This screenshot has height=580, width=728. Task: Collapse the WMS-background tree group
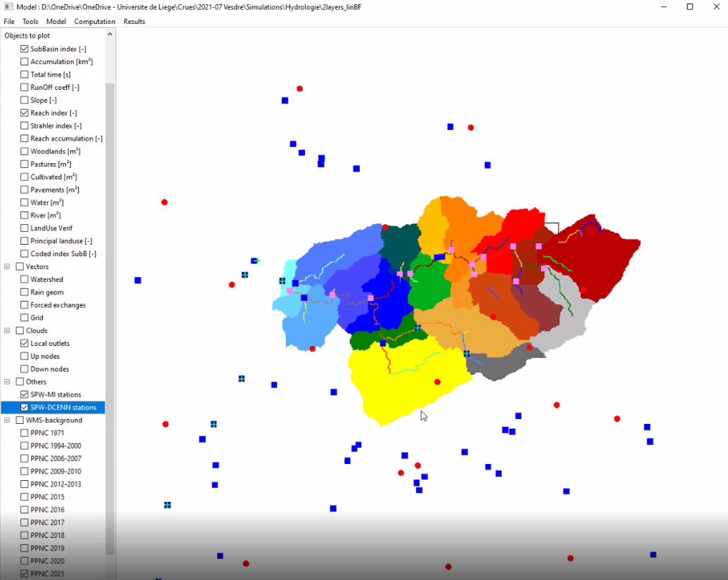click(x=8, y=420)
